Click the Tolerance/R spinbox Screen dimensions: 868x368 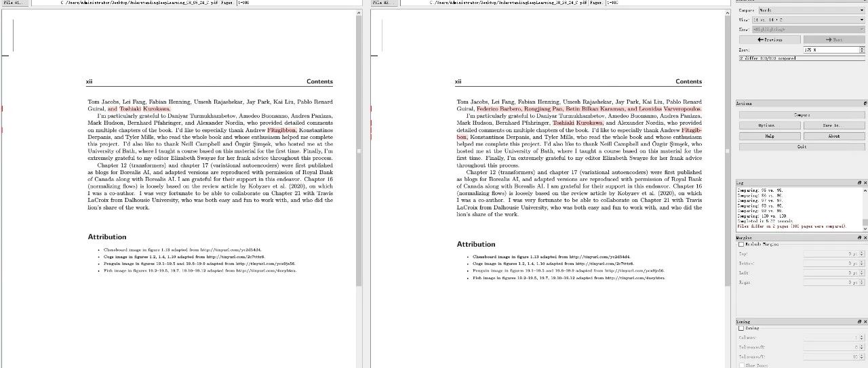click(x=833, y=346)
